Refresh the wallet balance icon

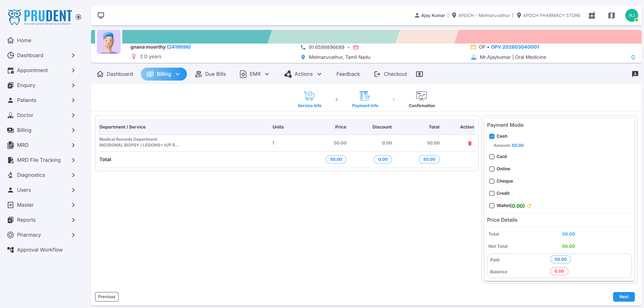click(x=529, y=206)
